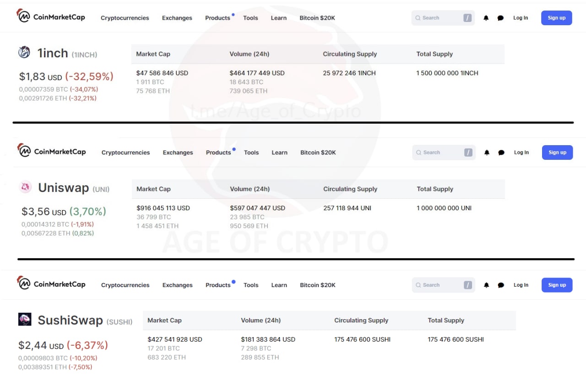This screenshot has height=392, width=586.
Task: Click Log In in the 1inch panel header
Action: click(x=521, y=18)
